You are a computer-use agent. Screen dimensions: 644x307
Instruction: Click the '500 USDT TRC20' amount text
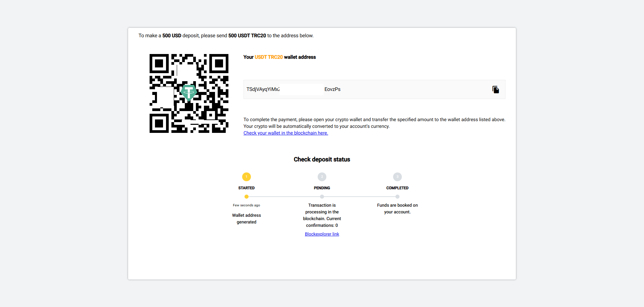pos(247,36)
